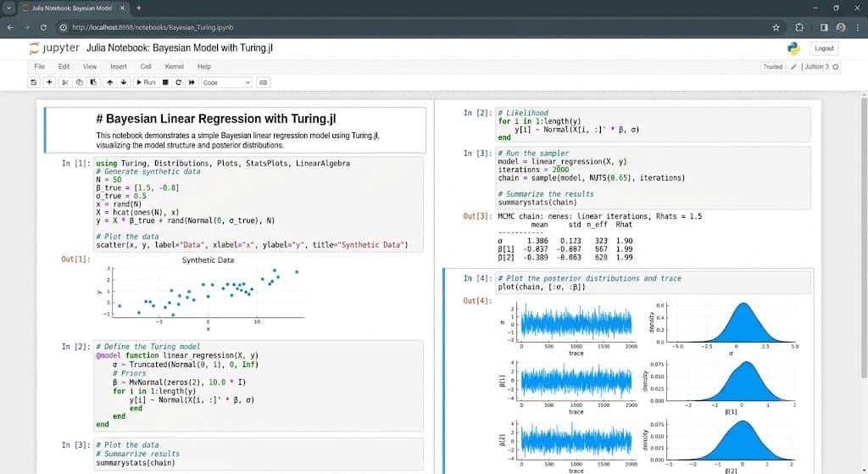The width and height of the screenshot is (868, 474).
Task: Click the Synthetic Data scatter plot
Action: tap(203, 293)
